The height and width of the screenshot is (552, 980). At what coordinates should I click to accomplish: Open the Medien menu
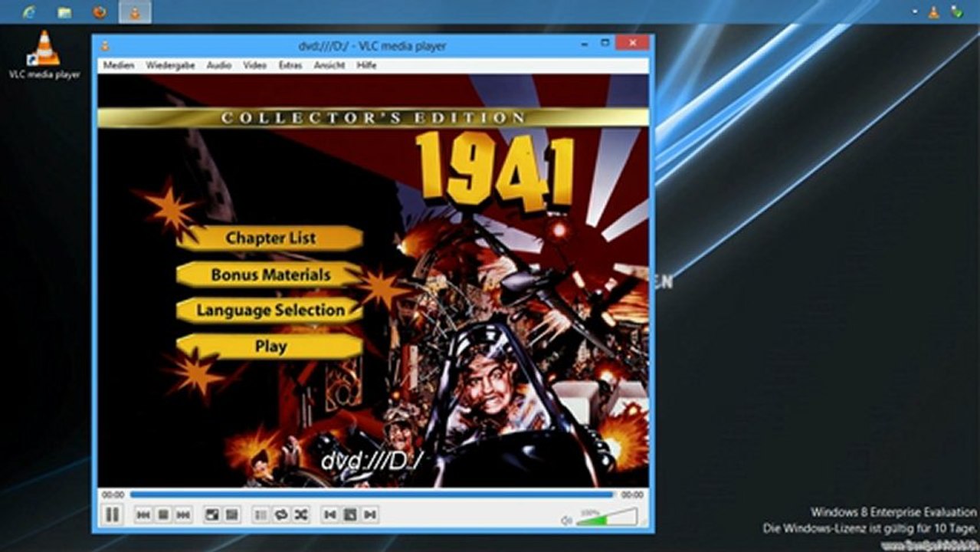point(119,66)
